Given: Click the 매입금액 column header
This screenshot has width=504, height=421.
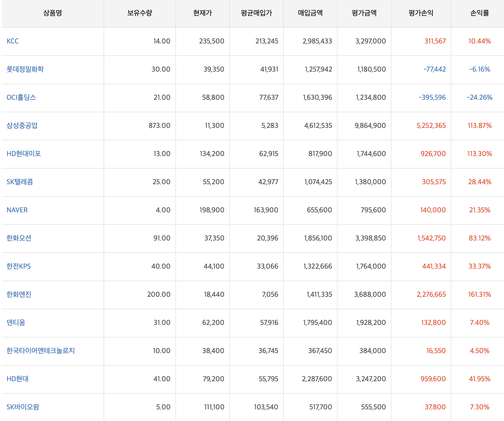Looking at the screenshot, I should click(x=310, y=13).
